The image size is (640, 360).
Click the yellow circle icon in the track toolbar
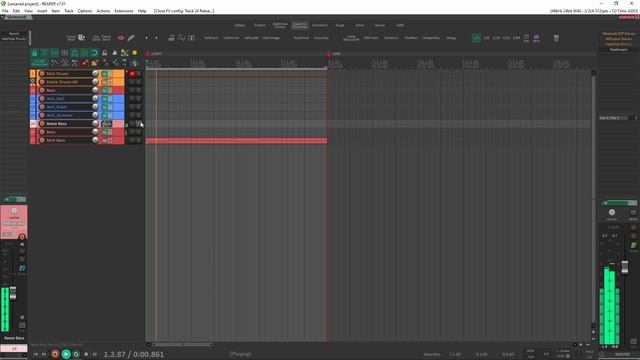(135, 53)
